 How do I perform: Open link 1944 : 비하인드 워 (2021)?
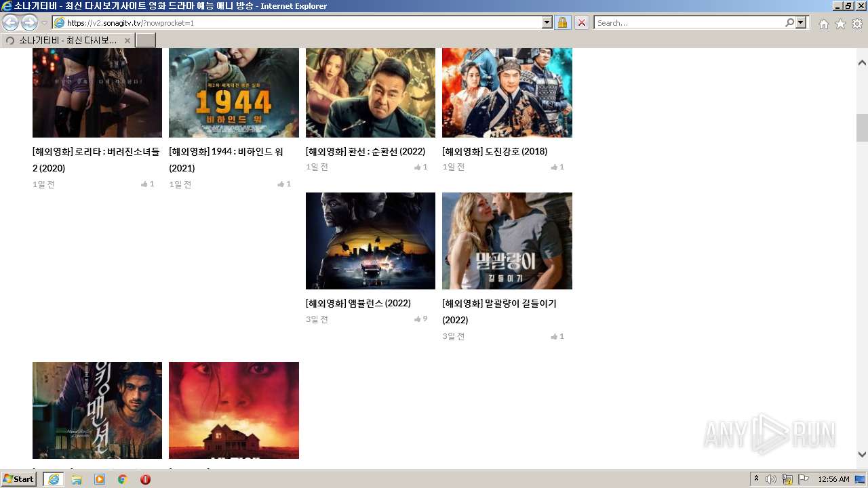coord(226,159)
